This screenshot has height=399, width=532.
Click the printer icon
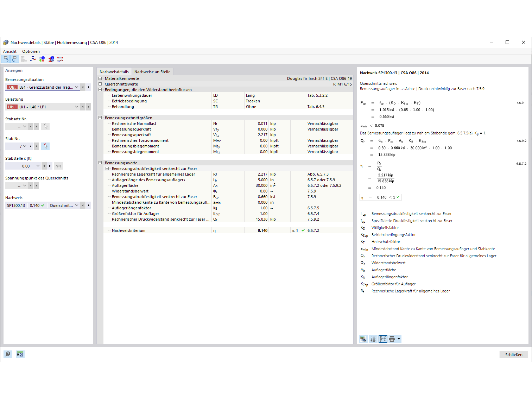tap(392, 339)
